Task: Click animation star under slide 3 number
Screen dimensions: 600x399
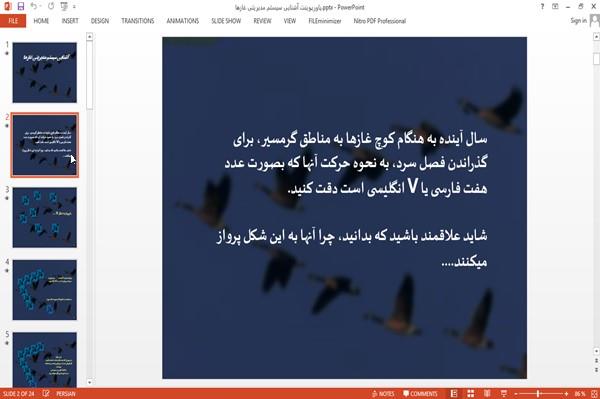Action: pos(7,198)
